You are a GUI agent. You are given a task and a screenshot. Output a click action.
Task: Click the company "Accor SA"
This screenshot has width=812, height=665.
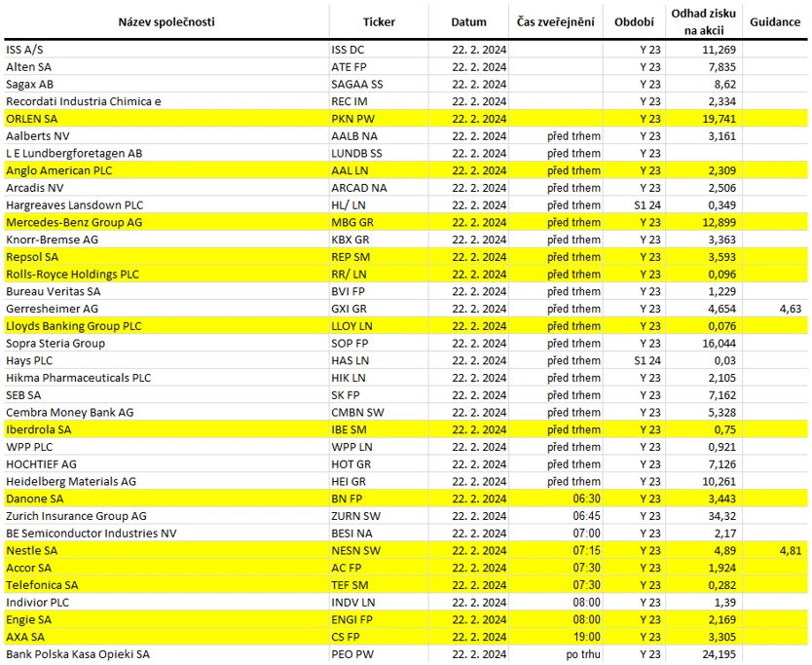coord(29,569)
